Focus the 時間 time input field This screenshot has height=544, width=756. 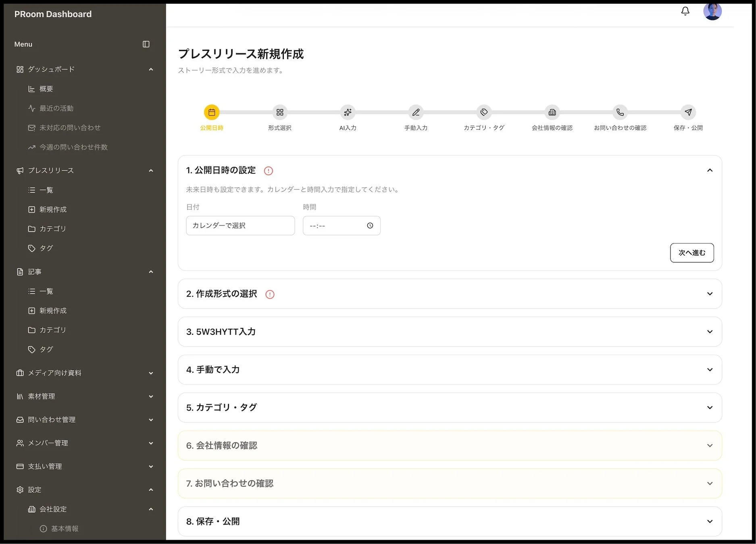pyautogui.click(x=342, y=226)
